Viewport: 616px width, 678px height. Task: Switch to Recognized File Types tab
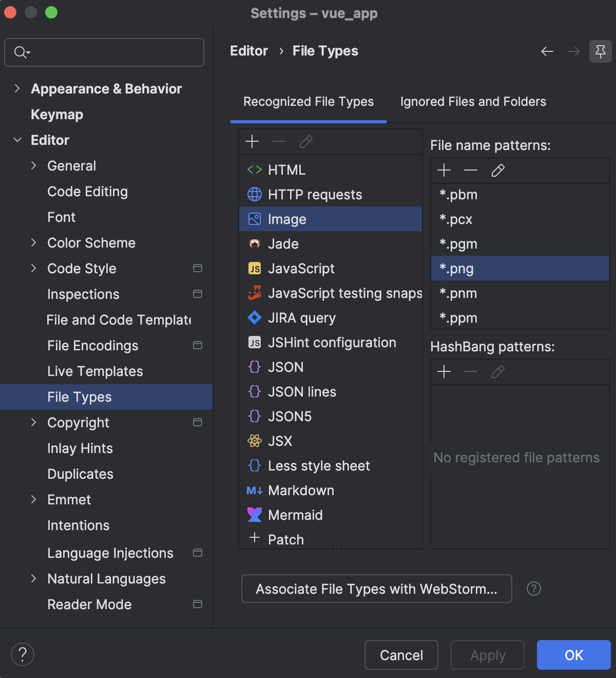tap(309, 102)
